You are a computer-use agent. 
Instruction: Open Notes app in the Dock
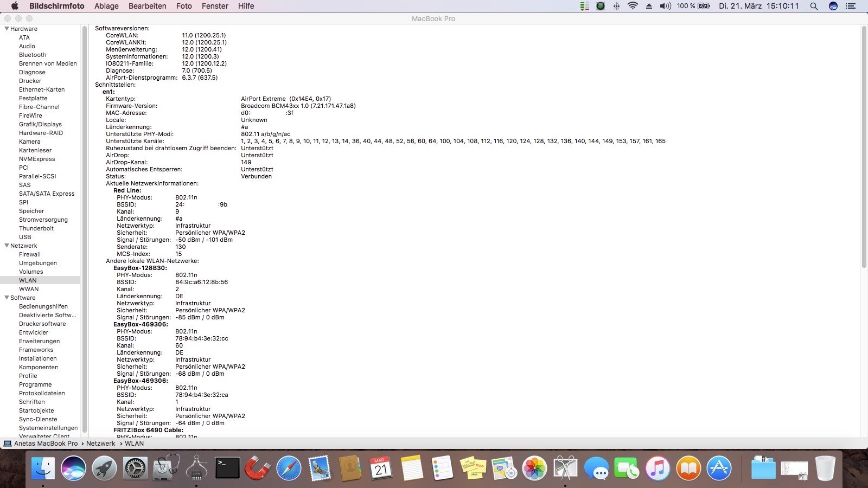click(x=412, y=467)
